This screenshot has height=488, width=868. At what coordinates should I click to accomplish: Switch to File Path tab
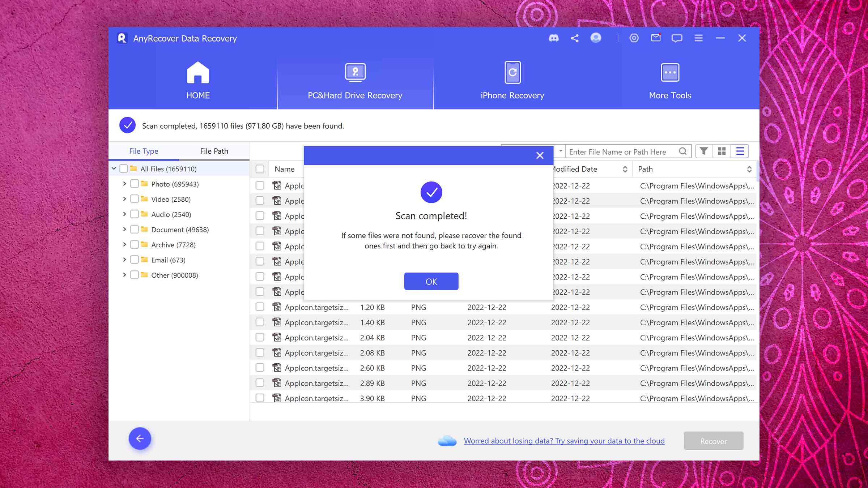point(214,151)
